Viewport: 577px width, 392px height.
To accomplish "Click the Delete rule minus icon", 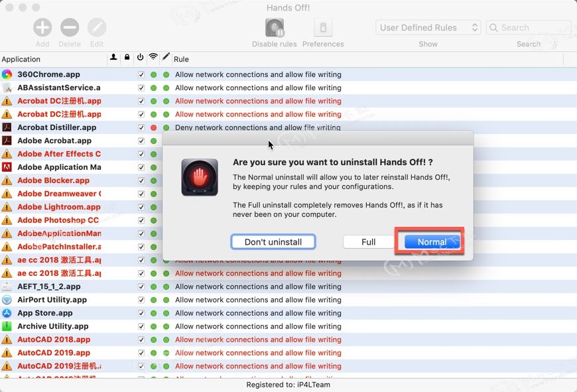I will pos(70,27).
